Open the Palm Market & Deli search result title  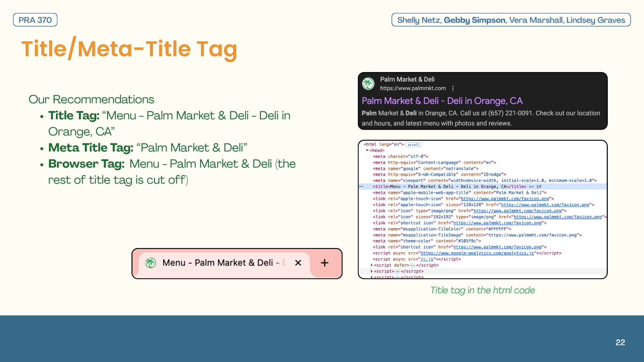point(442,101)
